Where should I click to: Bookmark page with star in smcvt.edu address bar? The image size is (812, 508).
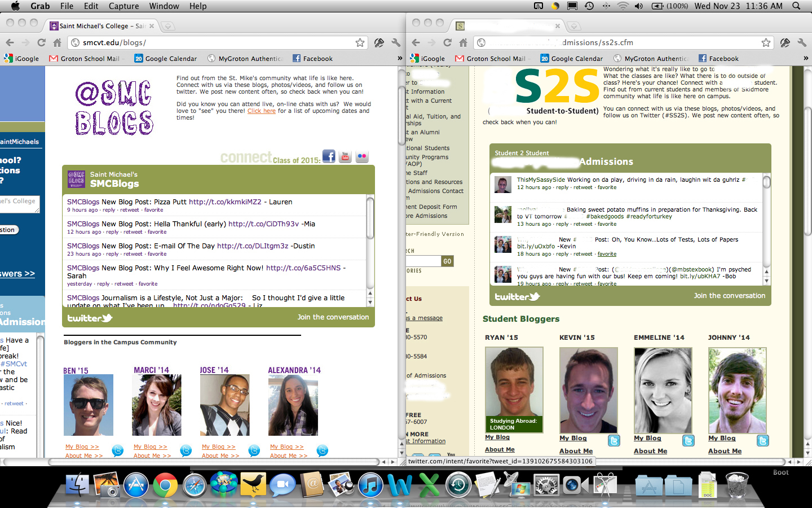[360, 43]
